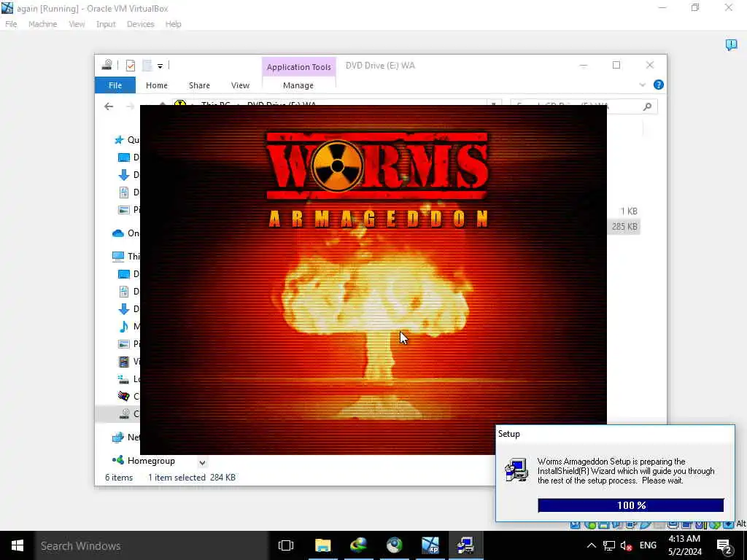Click the Quick access star icon
The height and width of the screenshot is (560, 747).
(x=119, y=140)
